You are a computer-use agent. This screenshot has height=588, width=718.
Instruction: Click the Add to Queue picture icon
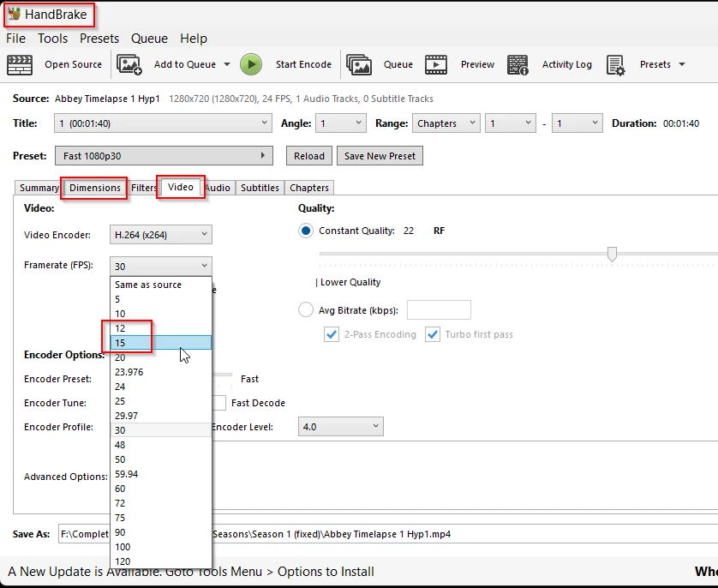coord(129,64)
